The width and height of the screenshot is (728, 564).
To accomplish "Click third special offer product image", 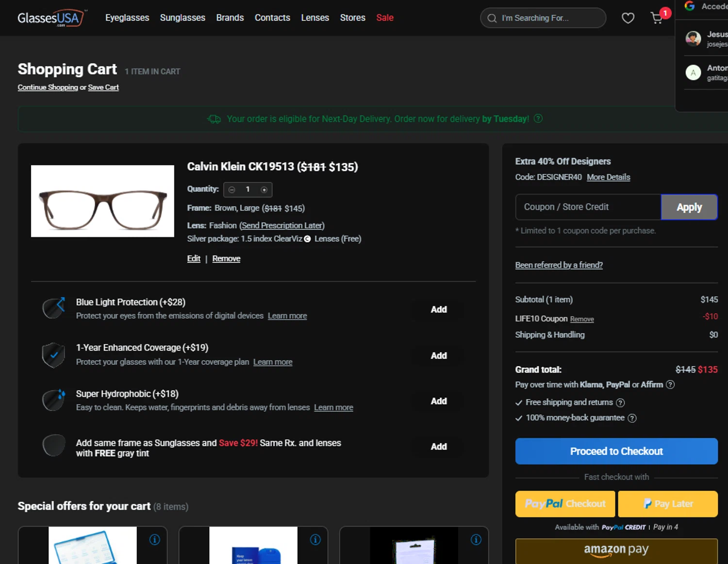I will [x=414, y=545].
